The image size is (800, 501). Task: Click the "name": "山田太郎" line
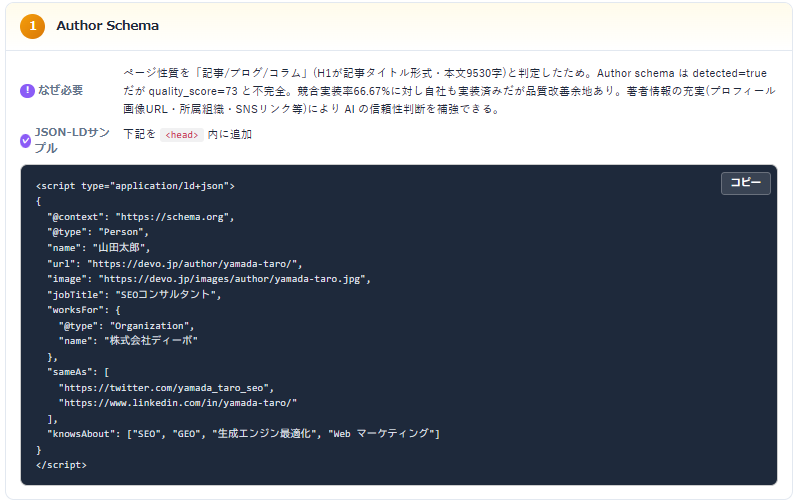tap(98, 248)
